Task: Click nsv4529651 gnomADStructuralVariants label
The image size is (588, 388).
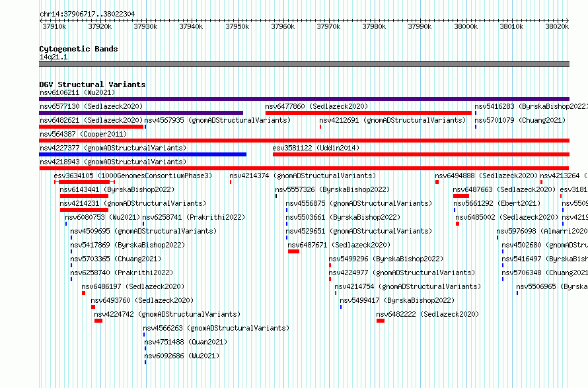Action: [x=359, y=231]
